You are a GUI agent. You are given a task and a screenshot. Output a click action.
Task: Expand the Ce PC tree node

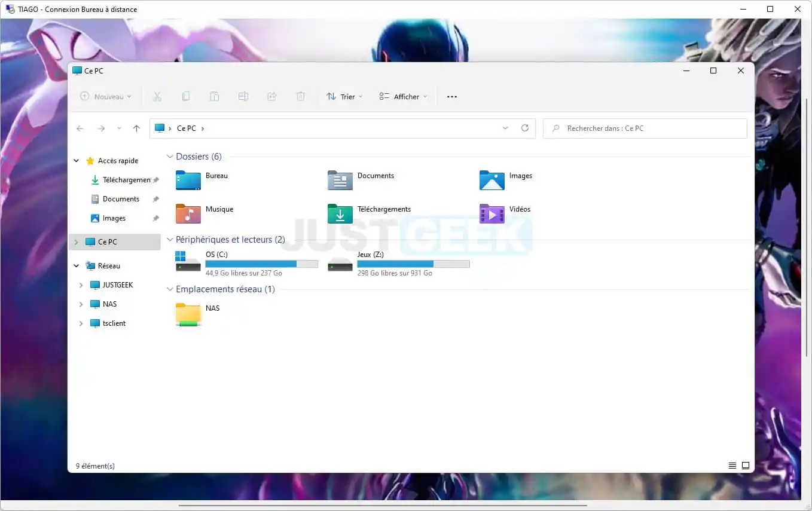(x=77, y=242)
